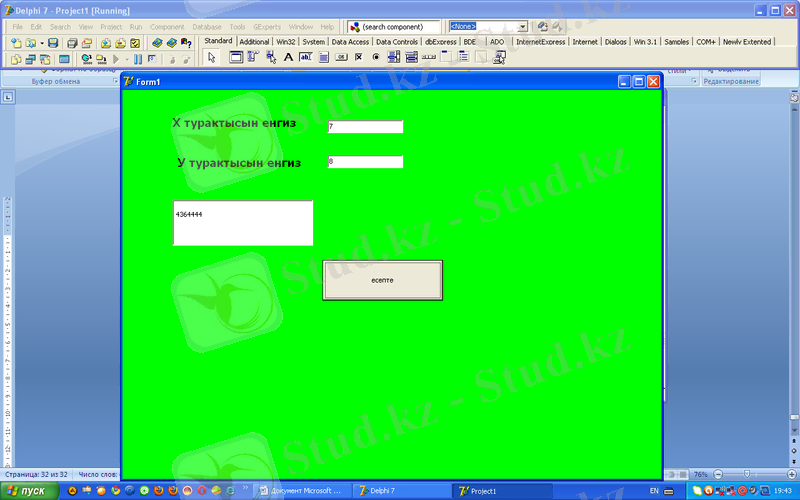Click the 76% zoom level in Word
The image size is (800, 500).
(701, 474)
